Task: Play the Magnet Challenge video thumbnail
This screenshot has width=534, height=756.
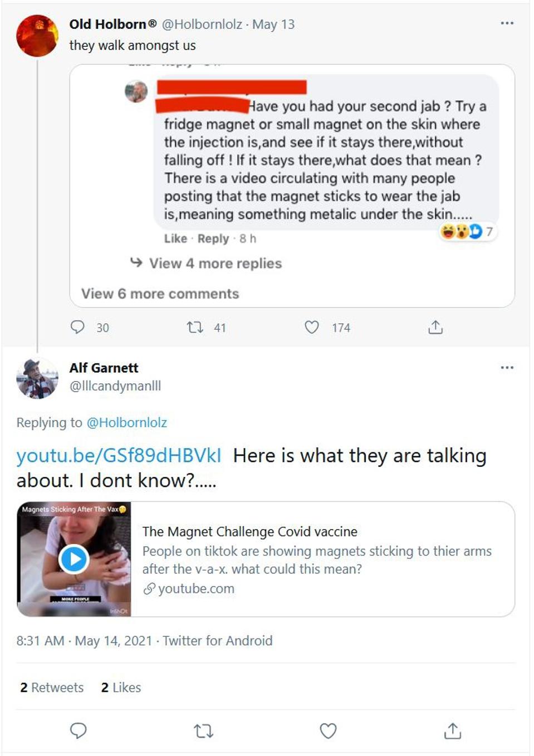Action: 74,559
